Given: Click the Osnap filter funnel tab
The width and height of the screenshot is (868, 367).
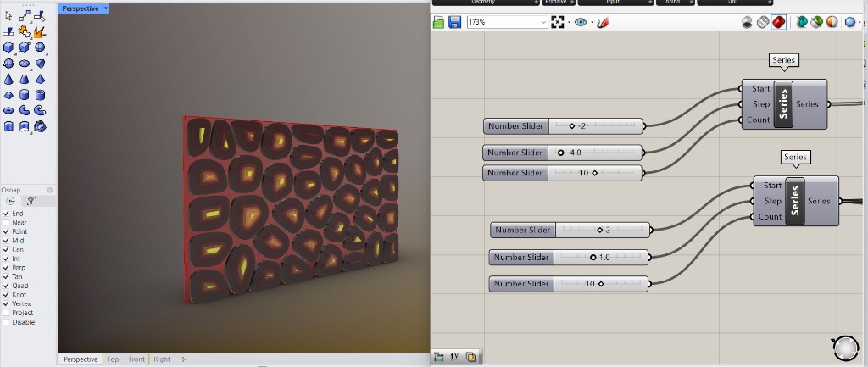Looking at the screenshot, I should pyautogui.click(x=31, y=201).
